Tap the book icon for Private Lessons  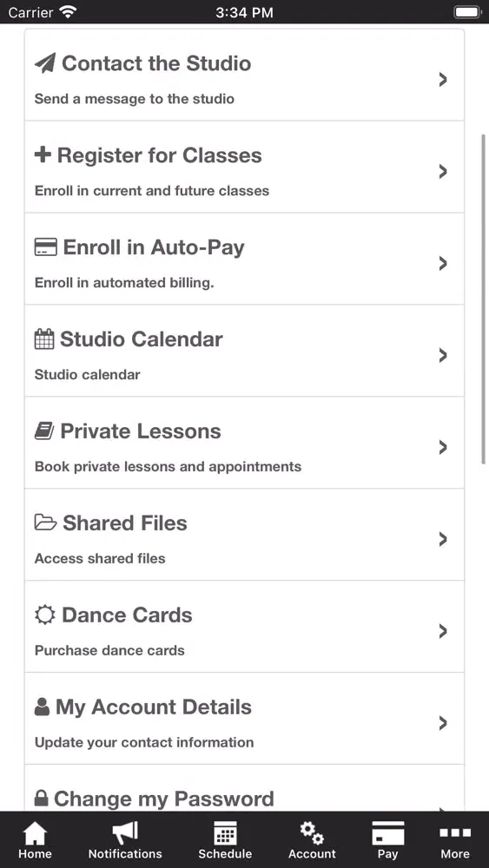coord(44,431)
